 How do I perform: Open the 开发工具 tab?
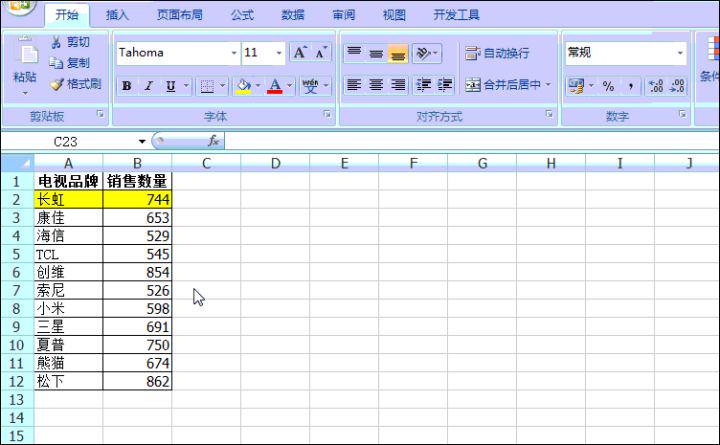(456, 15)
